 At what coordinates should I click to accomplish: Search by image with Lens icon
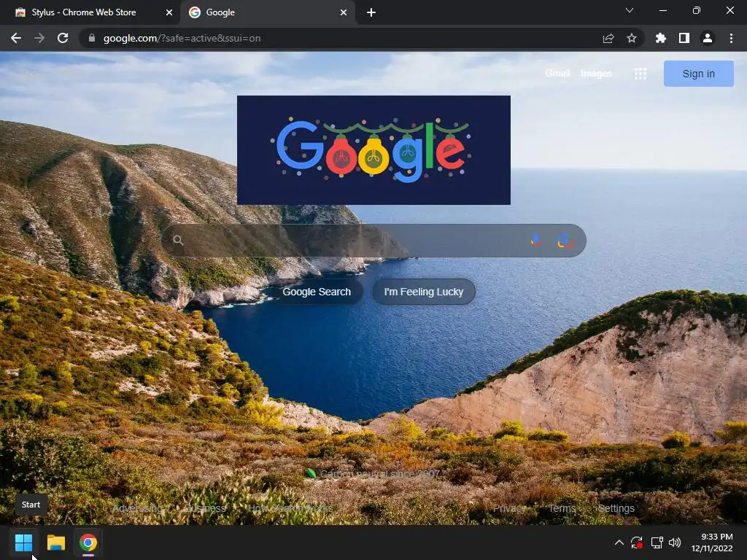[565, 241]
